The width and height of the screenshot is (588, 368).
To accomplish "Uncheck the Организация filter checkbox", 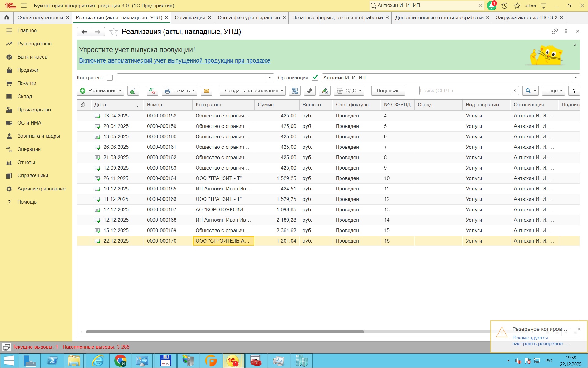I will [x=315, y=78].
